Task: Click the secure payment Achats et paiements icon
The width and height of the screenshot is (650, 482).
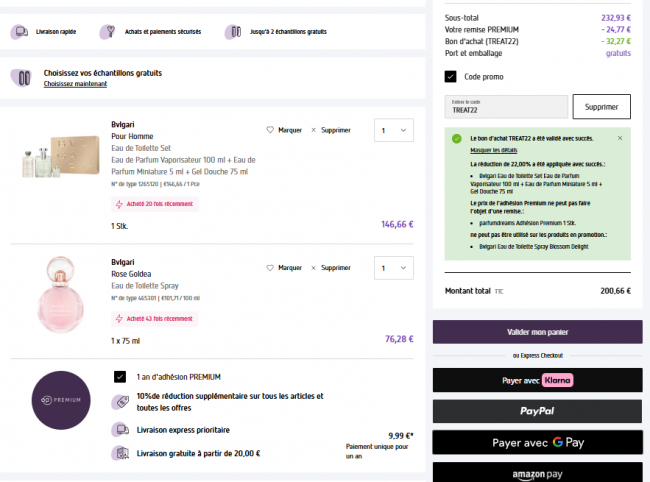Action: [x=108, y=32]
